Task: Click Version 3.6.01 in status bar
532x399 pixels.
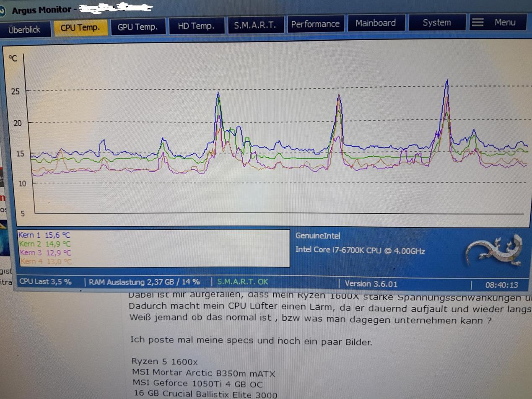Action: tap(371, 284)
